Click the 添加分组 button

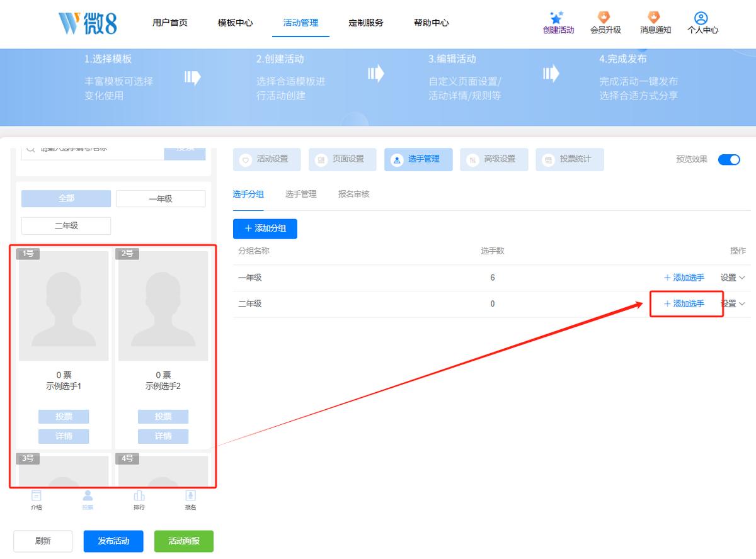coord(265,229)
